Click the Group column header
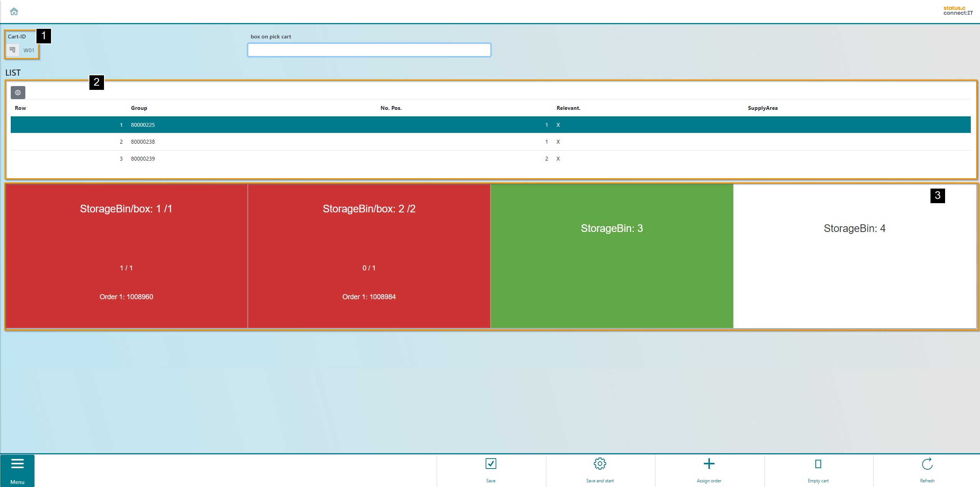Image resolution: width=980 pixels, height=487 pixels. 139,108
